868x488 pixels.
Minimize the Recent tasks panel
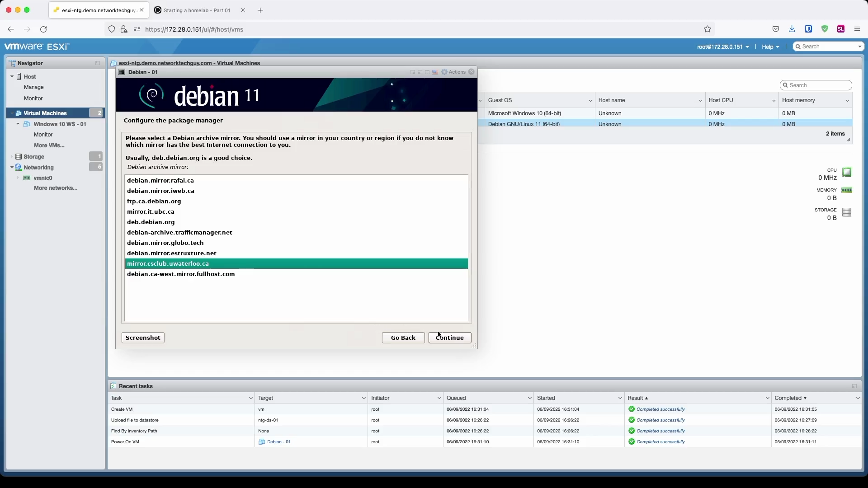(854, 386)
